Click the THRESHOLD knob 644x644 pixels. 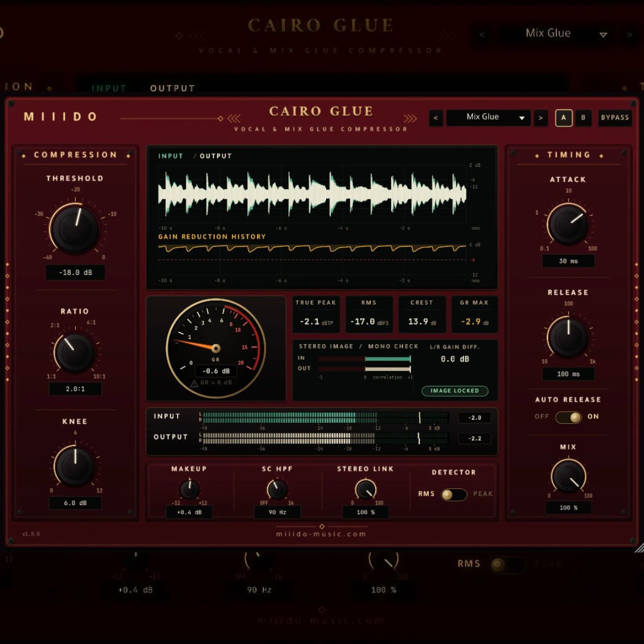[75, 228]
